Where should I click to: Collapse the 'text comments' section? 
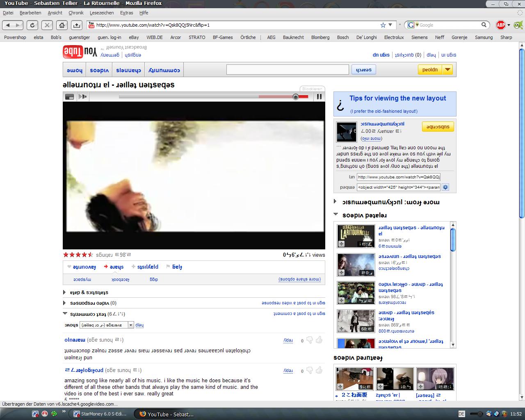pos(65,313)
